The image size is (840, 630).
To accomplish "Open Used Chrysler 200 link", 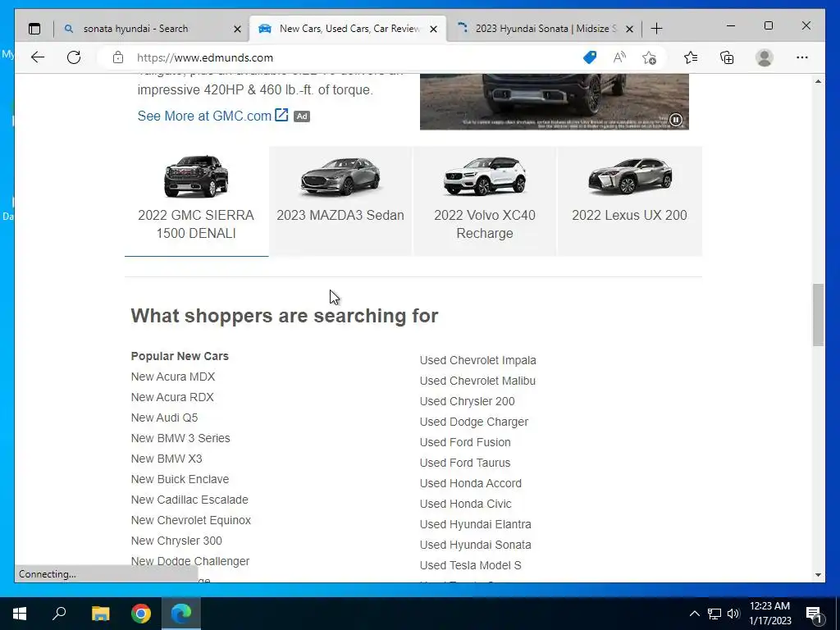I will [467, 401].
